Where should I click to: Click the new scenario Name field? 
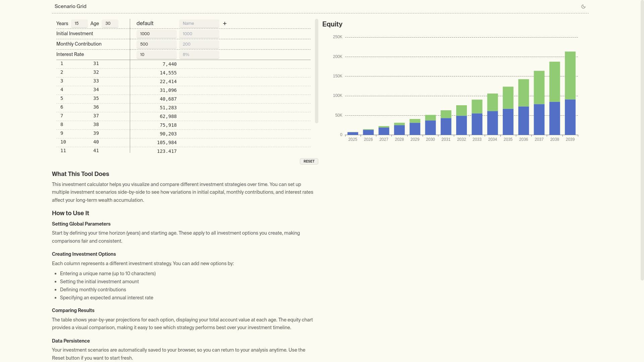click(x=199, y=23)
